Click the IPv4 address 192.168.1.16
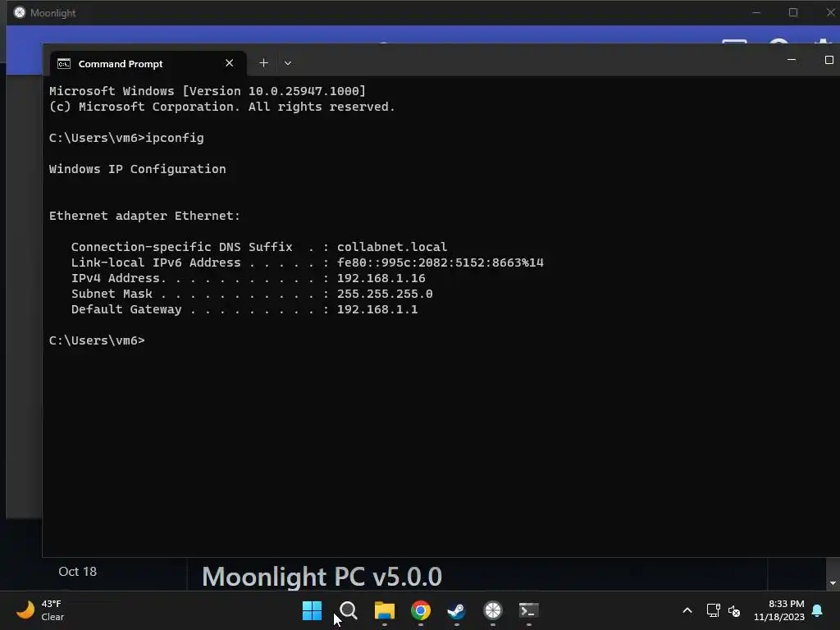The width and height of the screenshot is (840, 630). [x=381, y=278]
